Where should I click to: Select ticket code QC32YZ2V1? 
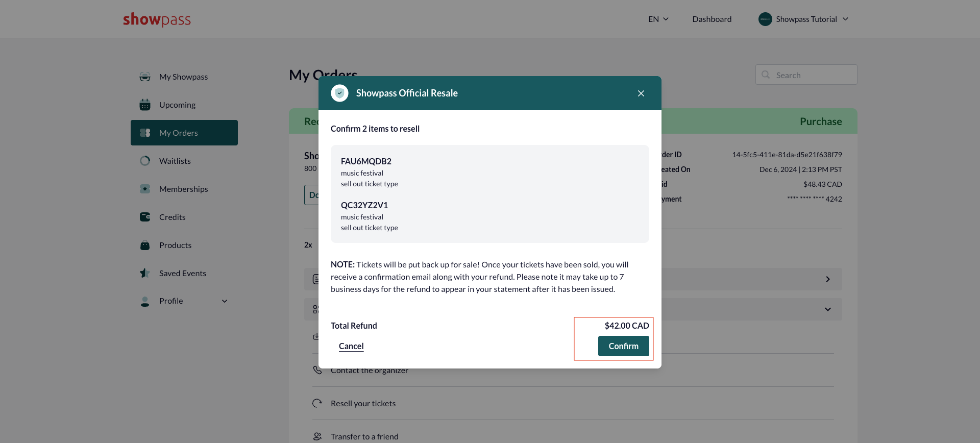pos(364,205)
